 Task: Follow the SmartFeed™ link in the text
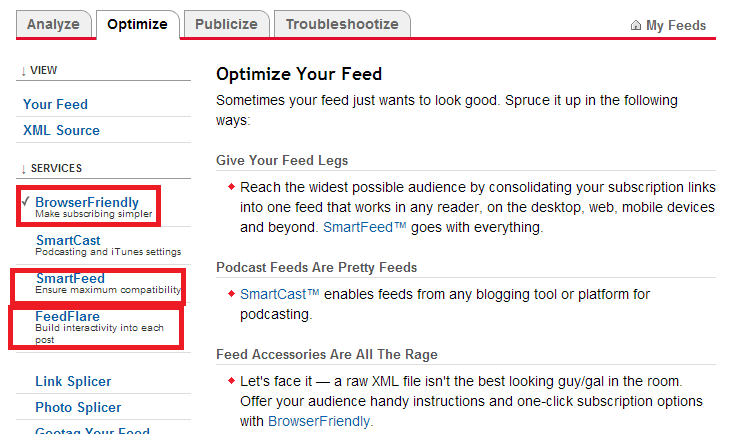[365, 227]
